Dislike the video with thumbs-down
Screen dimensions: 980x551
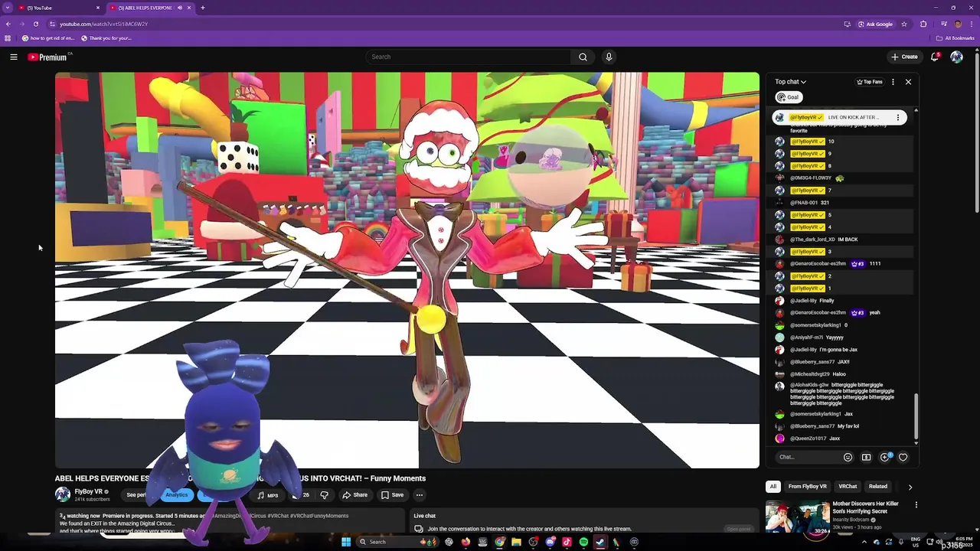point(325,495)
